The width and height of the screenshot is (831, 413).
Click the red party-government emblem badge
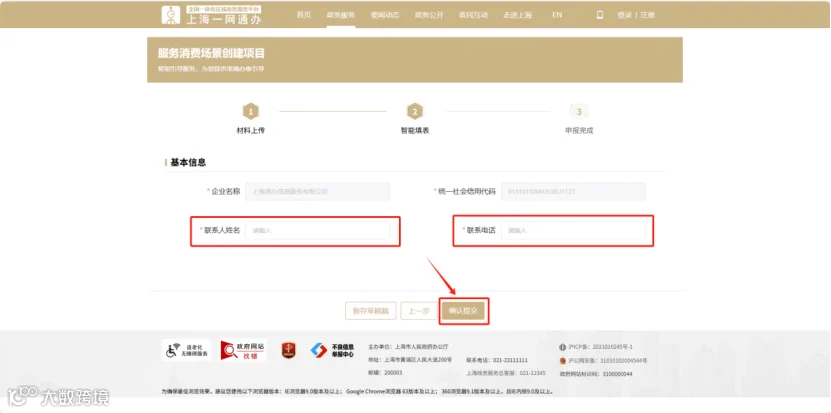[x=288, y=350]
